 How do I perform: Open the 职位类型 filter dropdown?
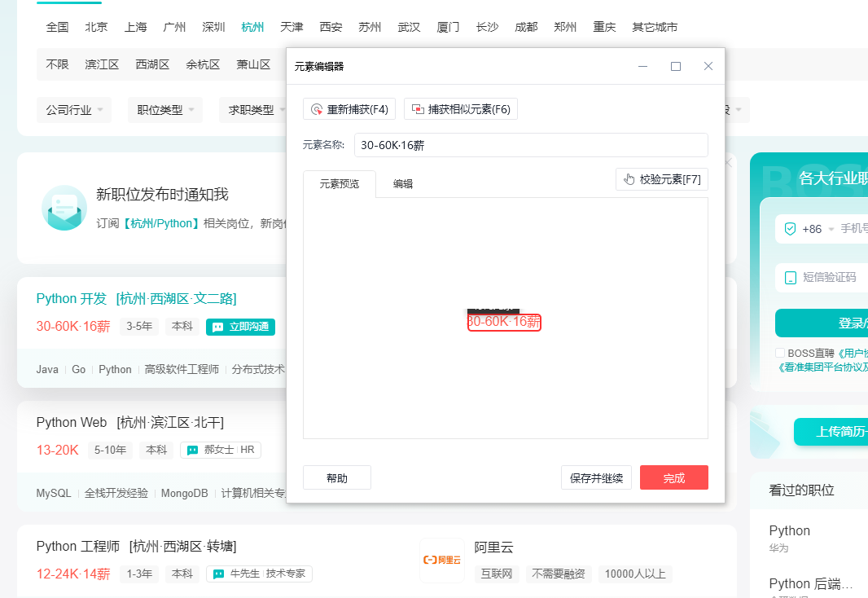(165, 110)
